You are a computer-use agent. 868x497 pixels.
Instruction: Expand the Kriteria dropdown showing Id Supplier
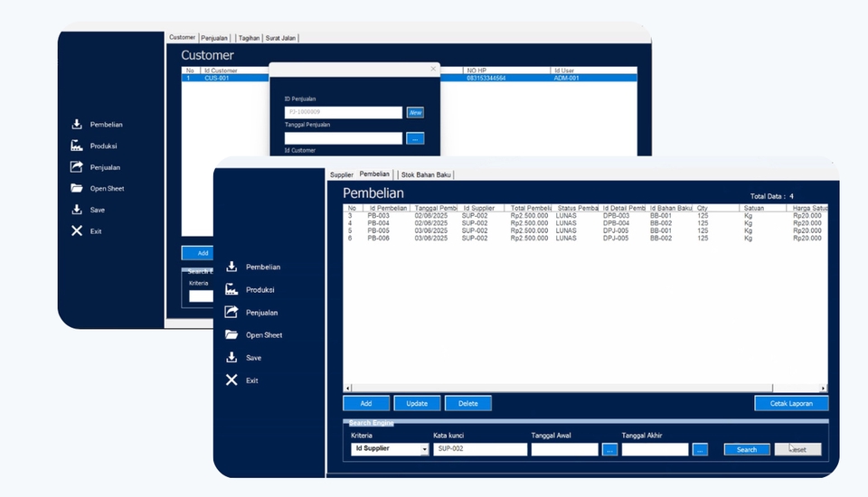click(424, 449)
